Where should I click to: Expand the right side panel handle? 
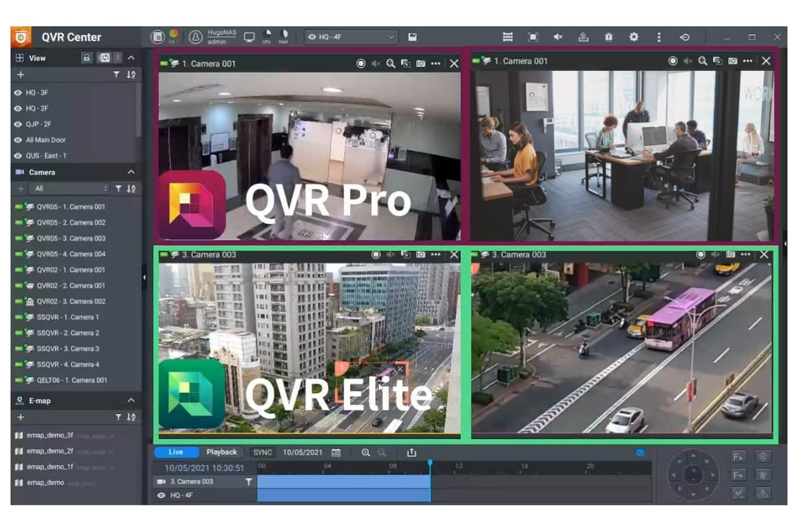tap(785, 243)
